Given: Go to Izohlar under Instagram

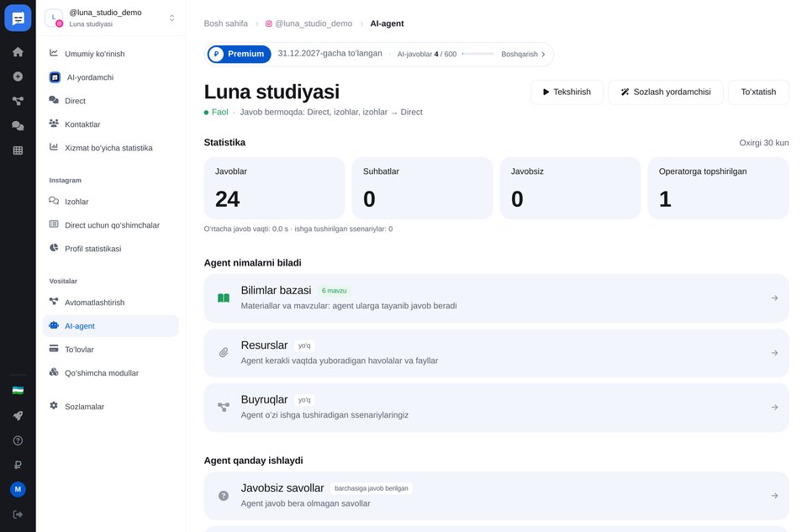Looking at the screenshot, I should (x=111, y=202).
